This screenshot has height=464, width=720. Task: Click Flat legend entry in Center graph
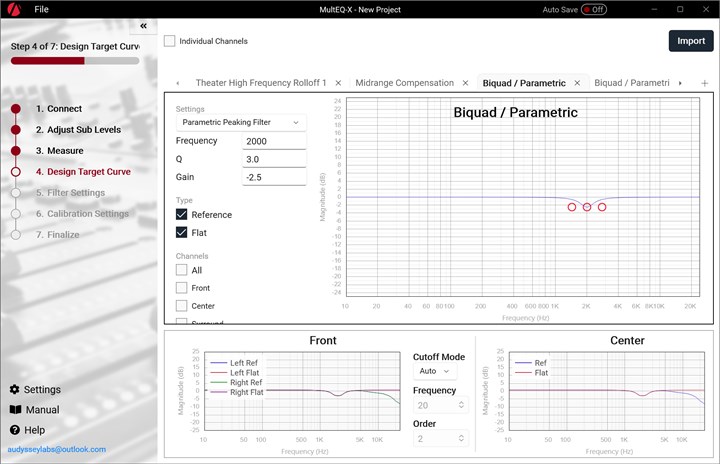pos(531,373)
